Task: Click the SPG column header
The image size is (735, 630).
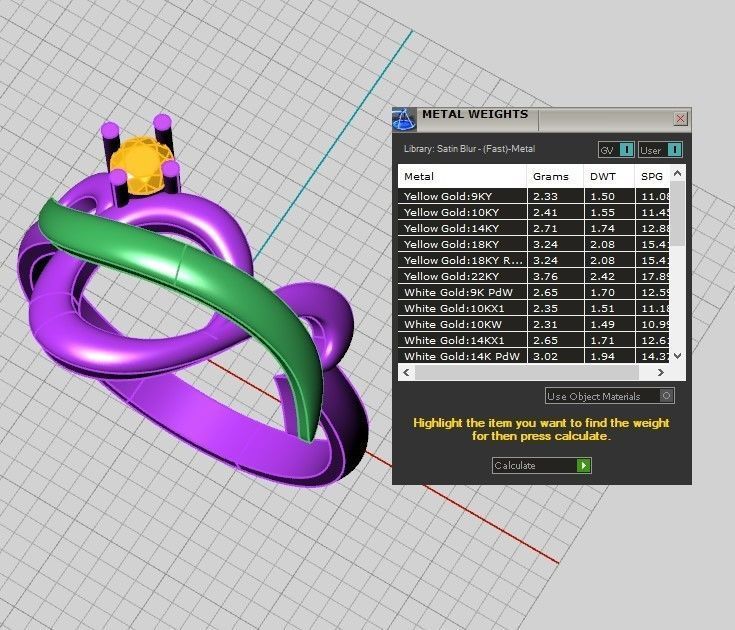Action: click(652, 176)
